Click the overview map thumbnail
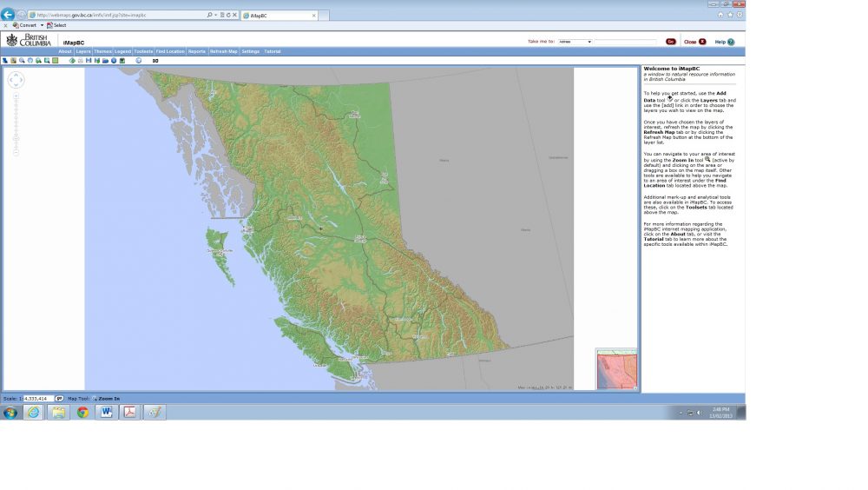This screenshot has height=490, width=868. point(617,370)
